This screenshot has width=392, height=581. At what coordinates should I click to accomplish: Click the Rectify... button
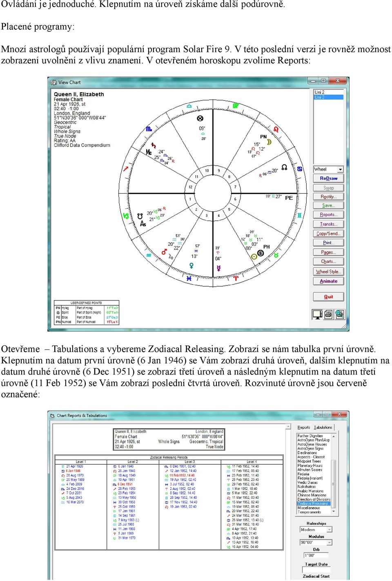(328, 197)
